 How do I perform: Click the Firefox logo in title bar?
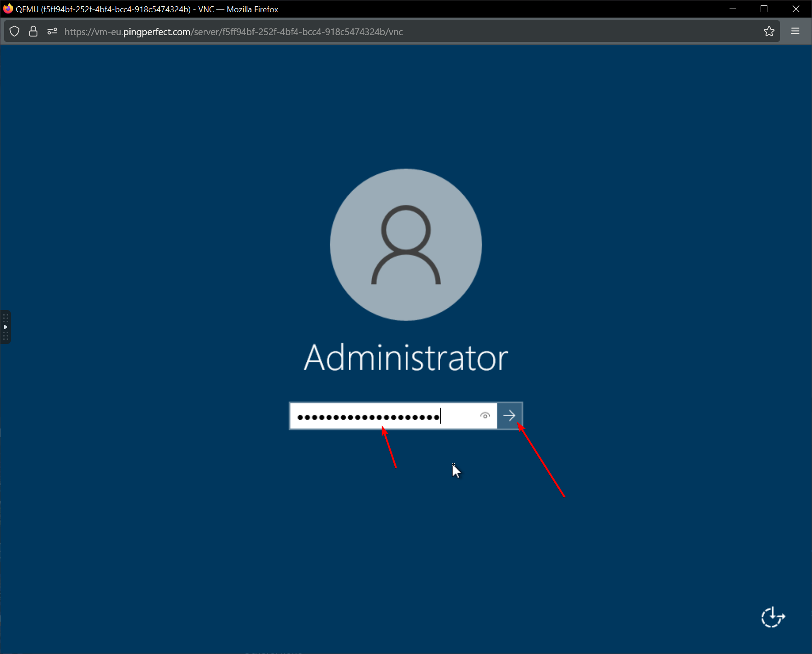[x=8, y=9]
